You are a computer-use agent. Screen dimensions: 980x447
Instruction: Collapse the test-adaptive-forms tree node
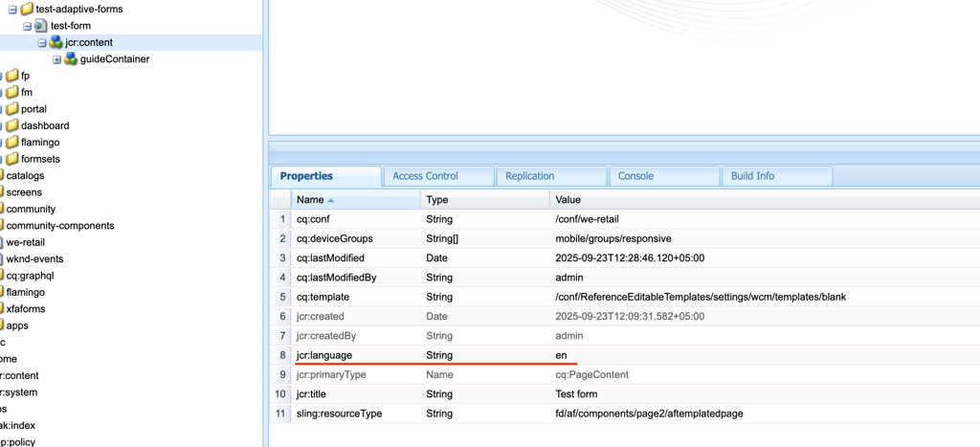pyautogui.click(x=12, y=10)
